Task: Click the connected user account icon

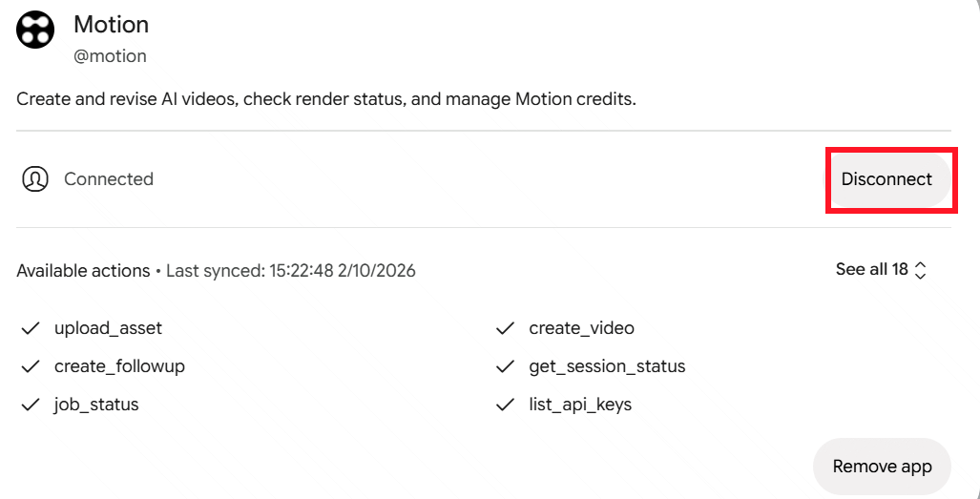Action: point(35,179)
